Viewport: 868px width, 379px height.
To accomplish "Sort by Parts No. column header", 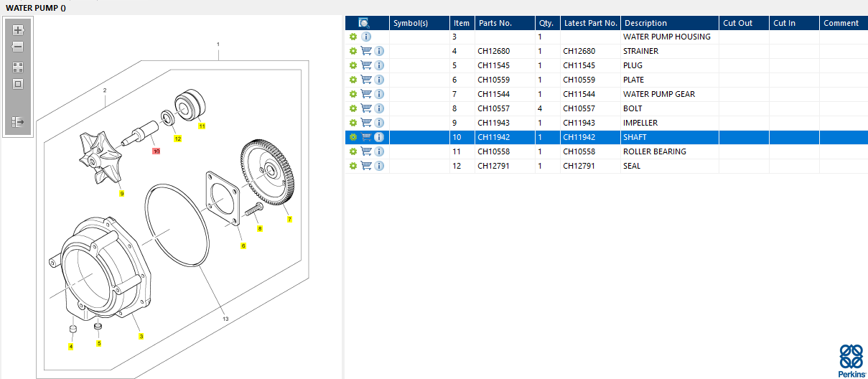I will point(505,23).
